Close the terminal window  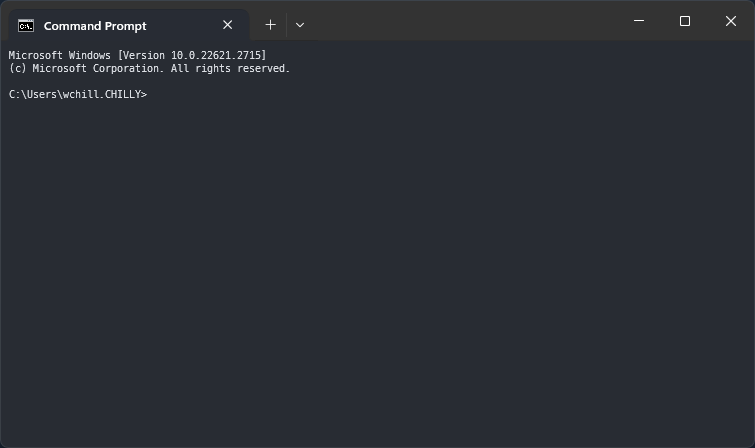coord(731,21)
